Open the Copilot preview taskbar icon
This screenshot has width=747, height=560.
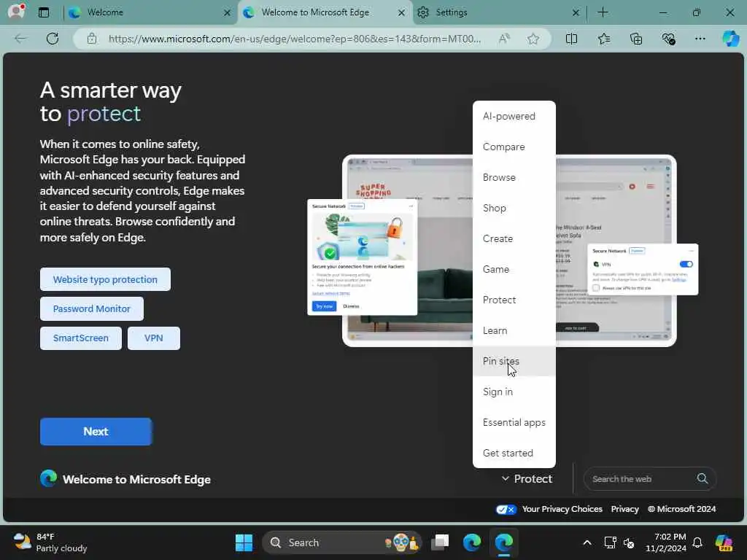[x=724, y=542]
